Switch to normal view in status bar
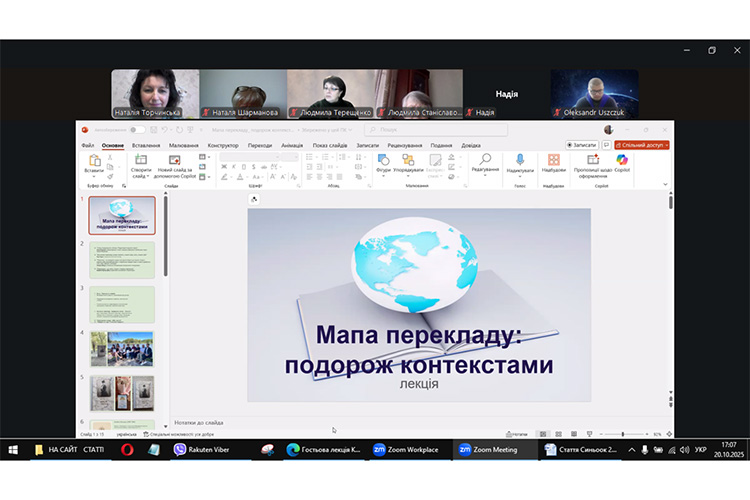This screenshot has width=750, height=500. coord(544,434)
